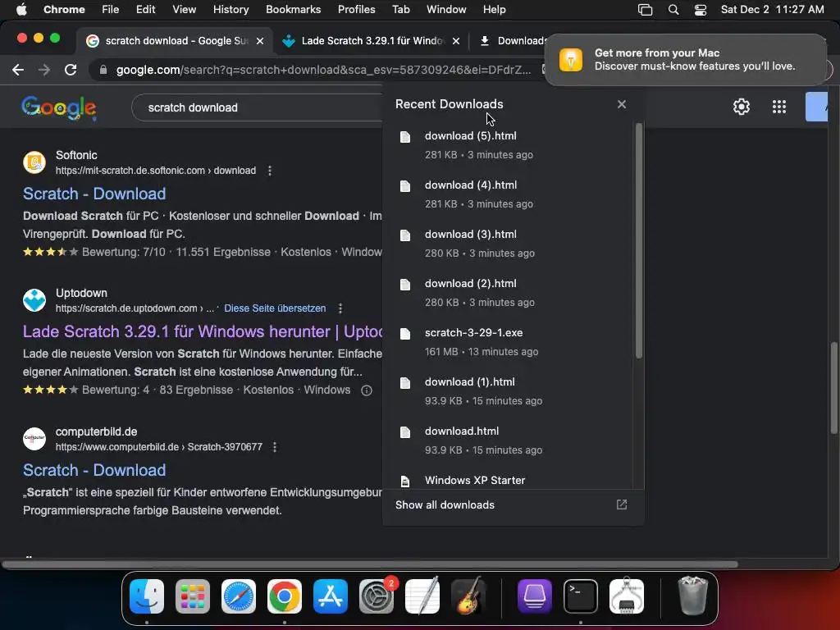
Task: Open file icon next to scratch-3-29-1.exe
Action: (405, 334)
